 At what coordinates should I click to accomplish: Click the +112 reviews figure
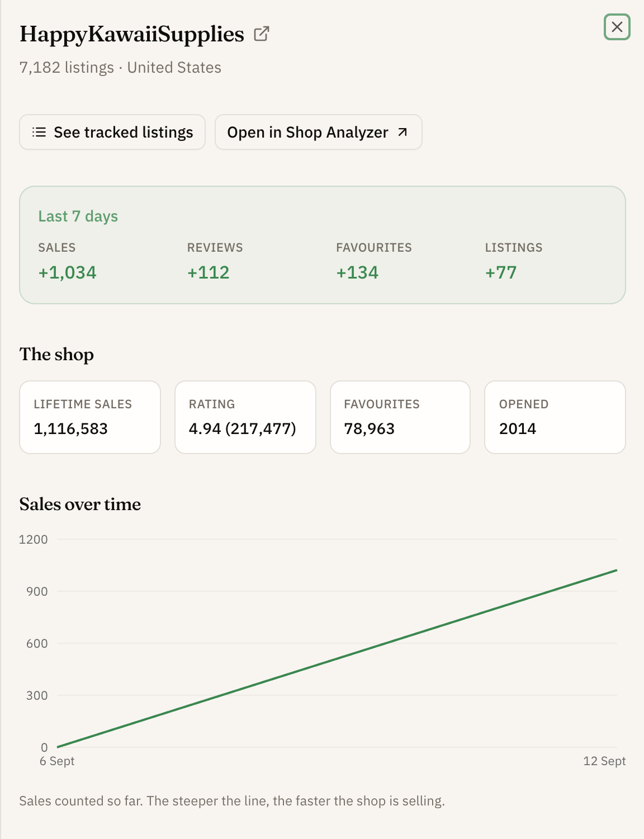coord(208,272)
